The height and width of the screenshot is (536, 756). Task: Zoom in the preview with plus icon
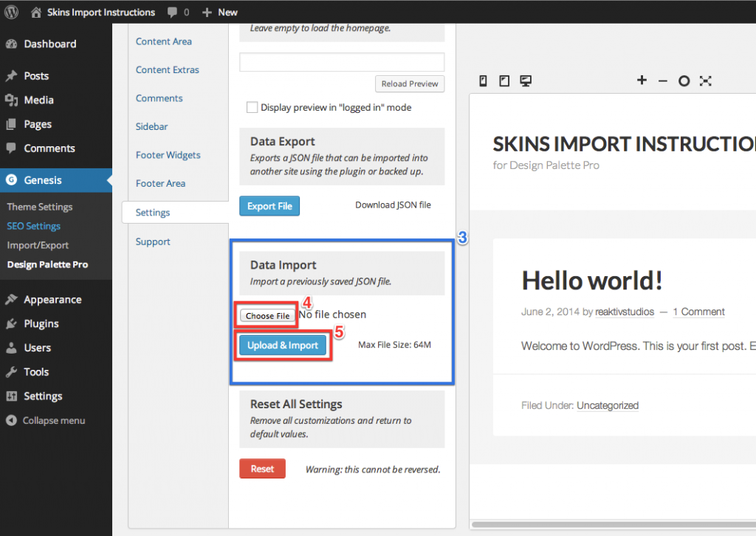pyautogui.click(x=642, y=80)
